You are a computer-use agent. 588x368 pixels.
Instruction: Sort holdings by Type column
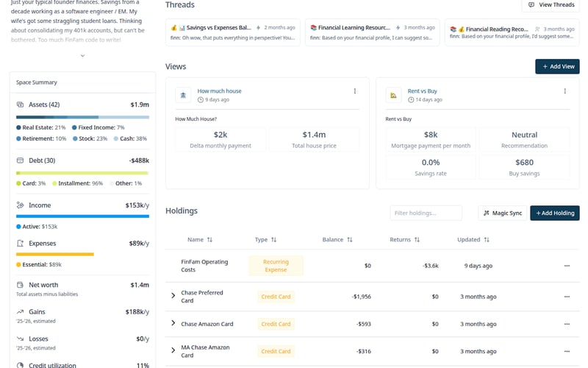[x=265, y=240]
